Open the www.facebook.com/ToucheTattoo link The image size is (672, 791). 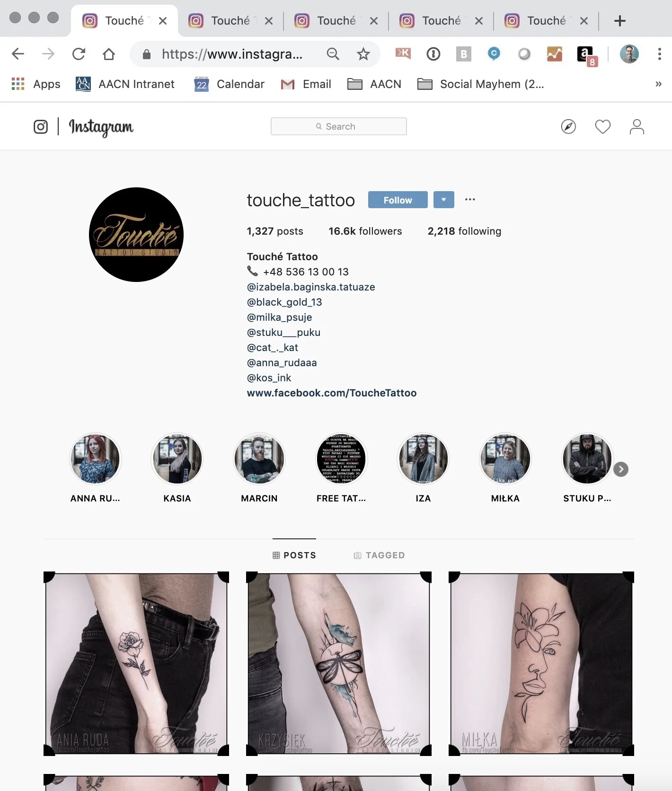point(332,393)
